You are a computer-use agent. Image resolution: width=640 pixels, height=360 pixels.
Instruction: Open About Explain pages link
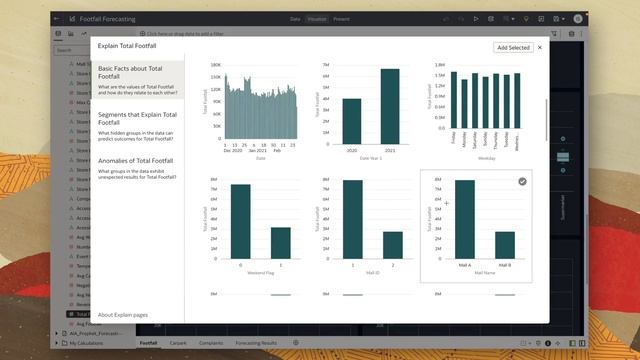[123, 315]
